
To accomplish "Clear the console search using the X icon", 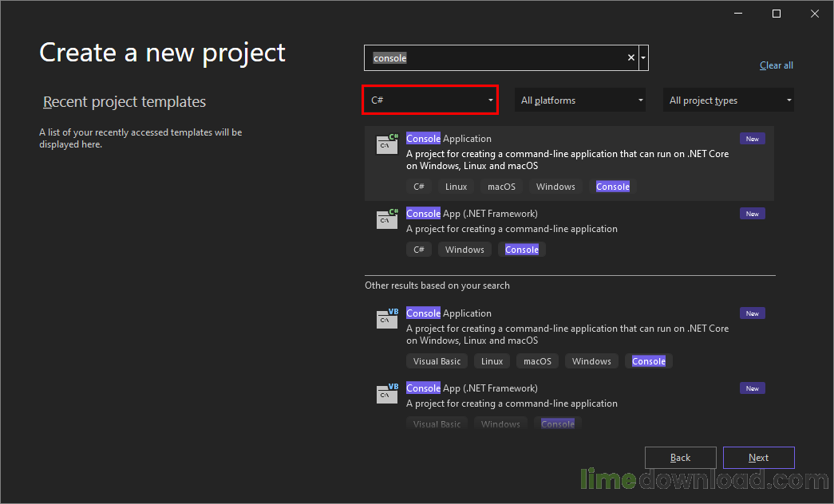I will click(x=630, y=57).
